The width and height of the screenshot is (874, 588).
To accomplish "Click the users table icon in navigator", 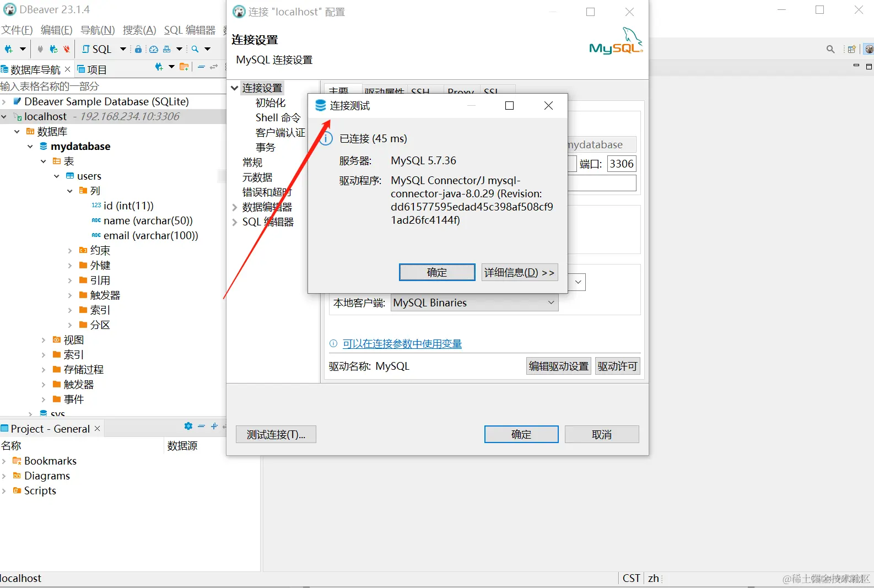I will coord(70,176).
